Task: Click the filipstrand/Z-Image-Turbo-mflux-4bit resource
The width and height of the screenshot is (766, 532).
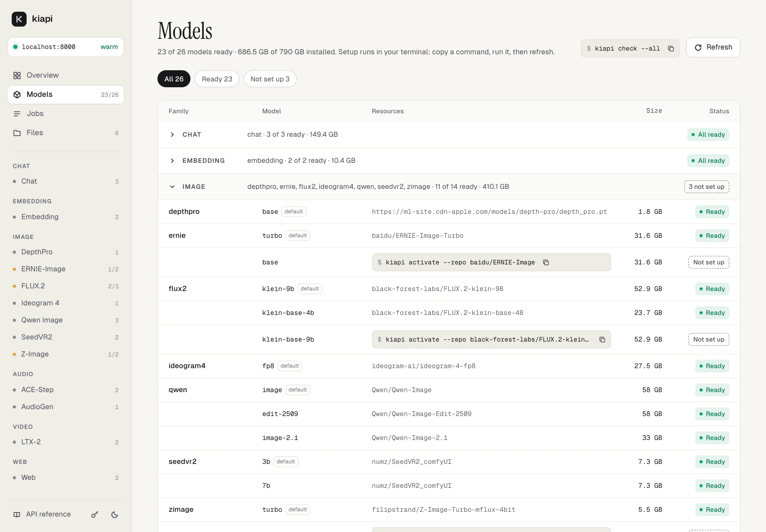Action: [444, 510]
